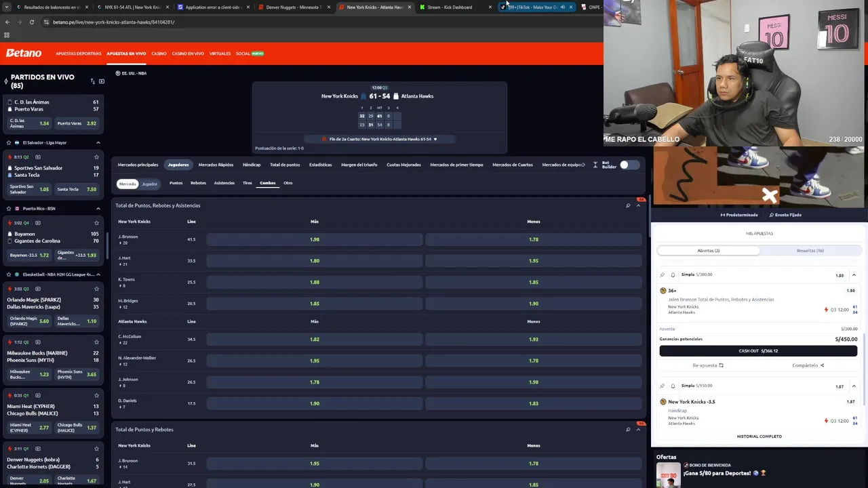
Task: Click the stream icon on Bayamon match
Action: [38, 223]
